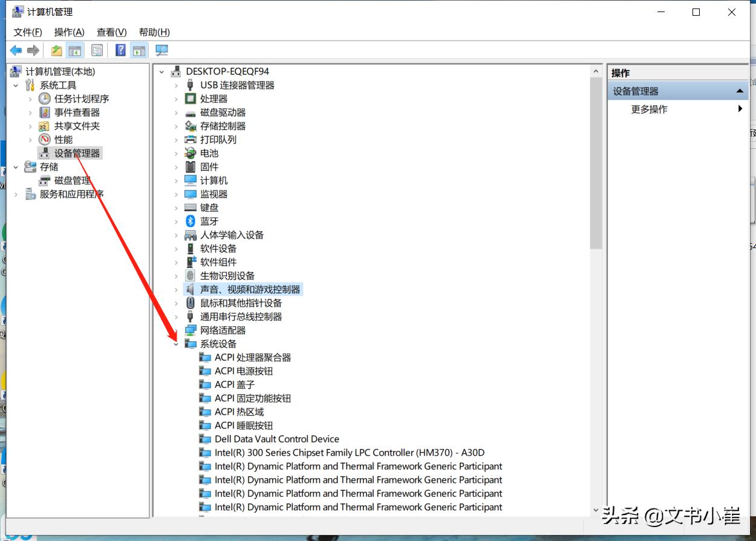Expand the 网络适配器 category
The image size is (756, 541).
[176, 330]
